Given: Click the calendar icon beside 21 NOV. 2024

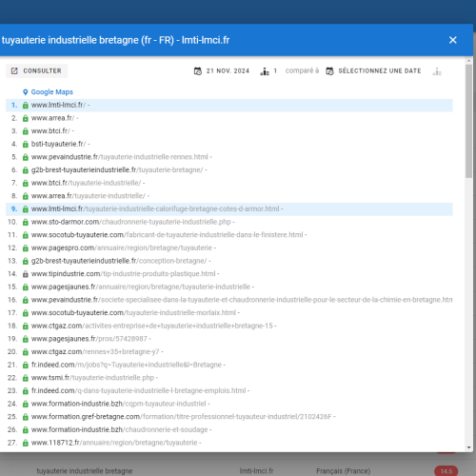Looking at the screenshot, I should point(198,71).
